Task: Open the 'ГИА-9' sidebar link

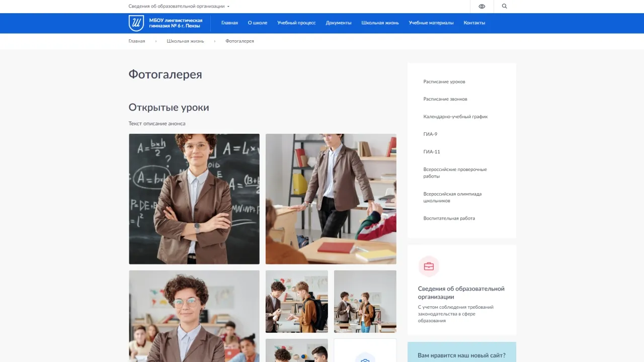Action: point(430,134)
